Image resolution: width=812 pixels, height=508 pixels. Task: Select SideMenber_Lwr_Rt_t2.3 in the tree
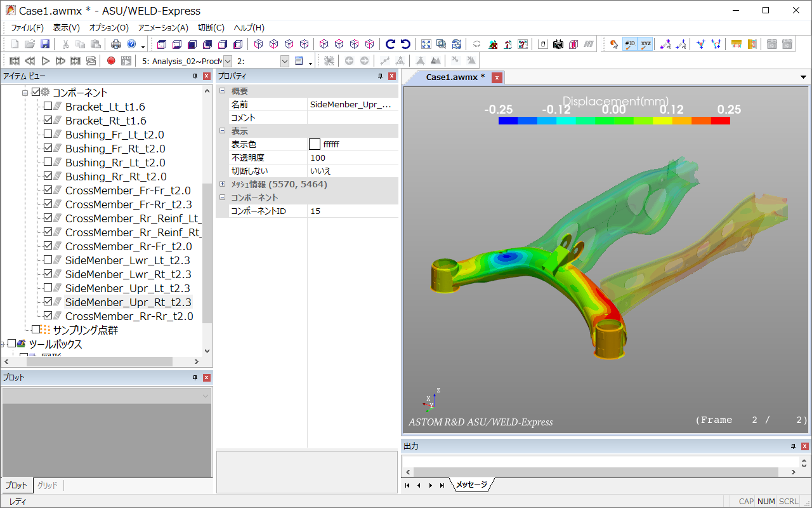128,274
